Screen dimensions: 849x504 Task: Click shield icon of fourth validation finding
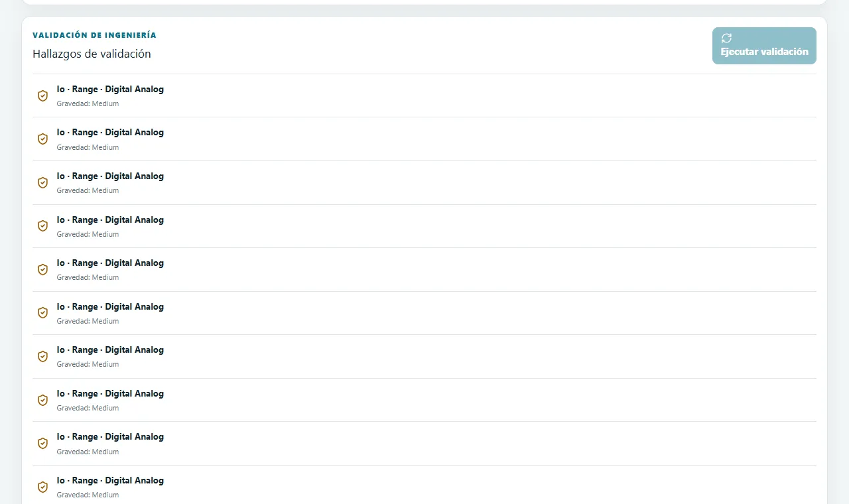tap(42, 226)
